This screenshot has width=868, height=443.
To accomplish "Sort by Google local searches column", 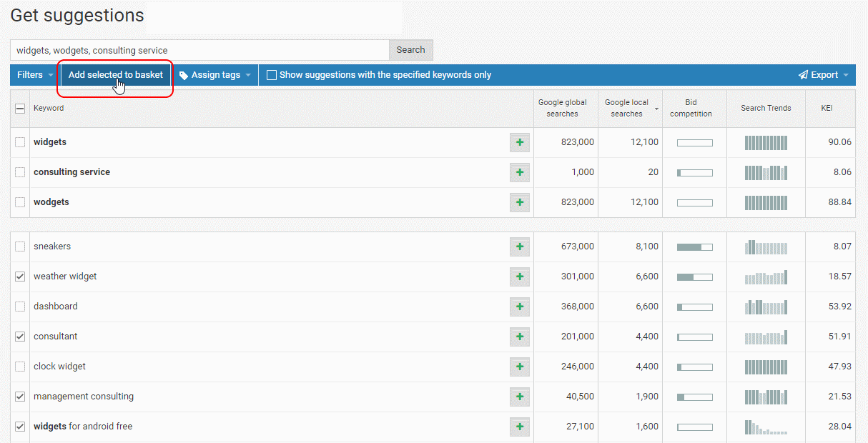I will pos(627,109).
